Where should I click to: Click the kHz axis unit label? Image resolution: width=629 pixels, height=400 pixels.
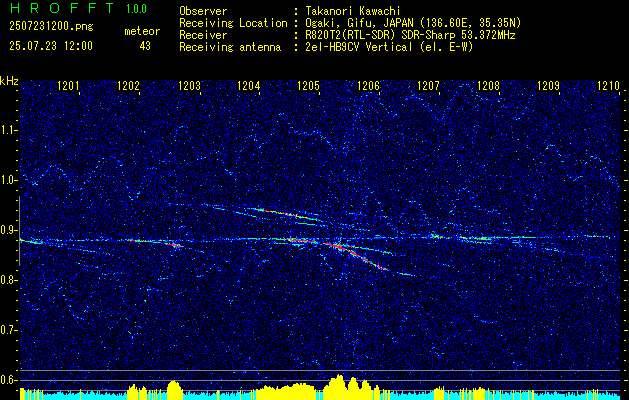click(x=9, y=81)
